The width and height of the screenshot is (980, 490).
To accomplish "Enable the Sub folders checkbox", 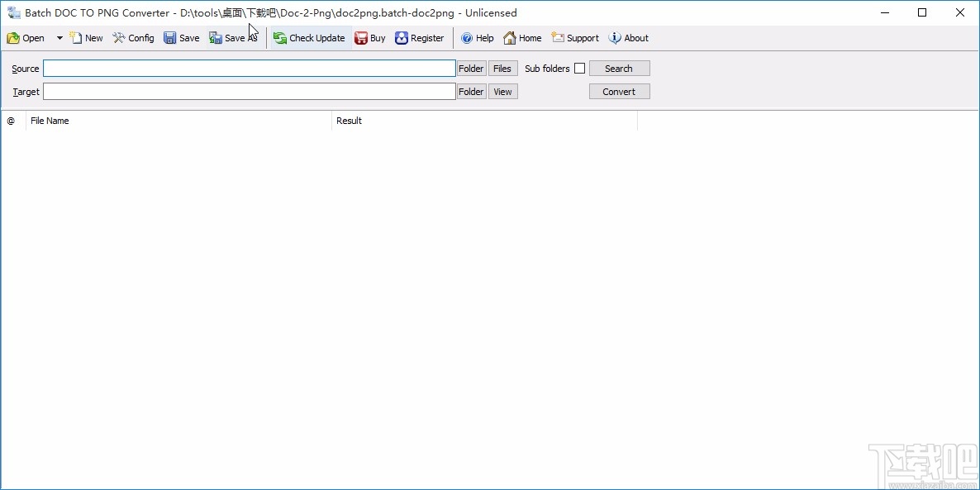I will [x=579, y=68].
